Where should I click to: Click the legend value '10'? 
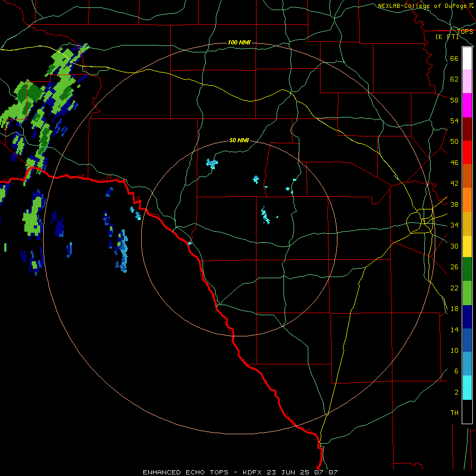click(x=454, y=350)
